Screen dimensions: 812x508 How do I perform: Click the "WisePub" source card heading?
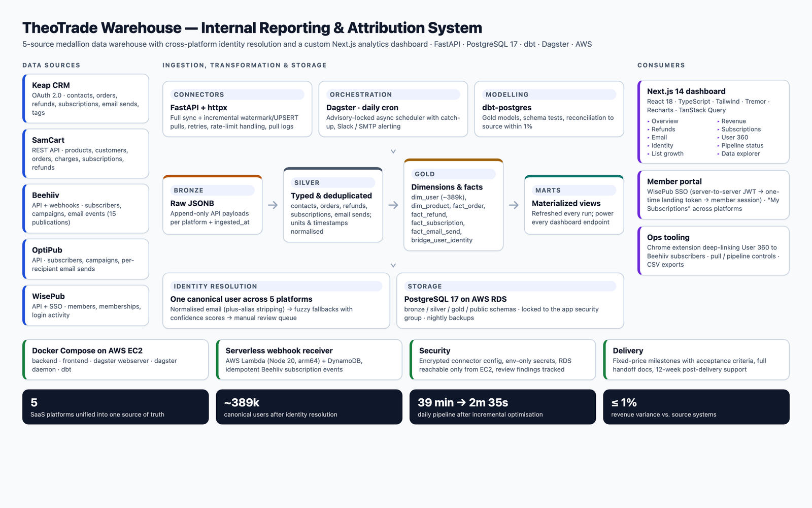pos(48,296)
